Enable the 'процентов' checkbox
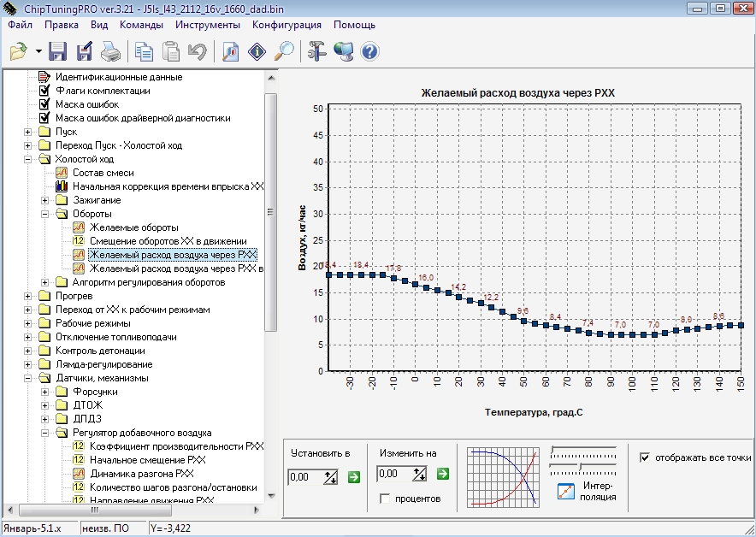This screenshot has height=537, width=756. (x=385, y=499)
